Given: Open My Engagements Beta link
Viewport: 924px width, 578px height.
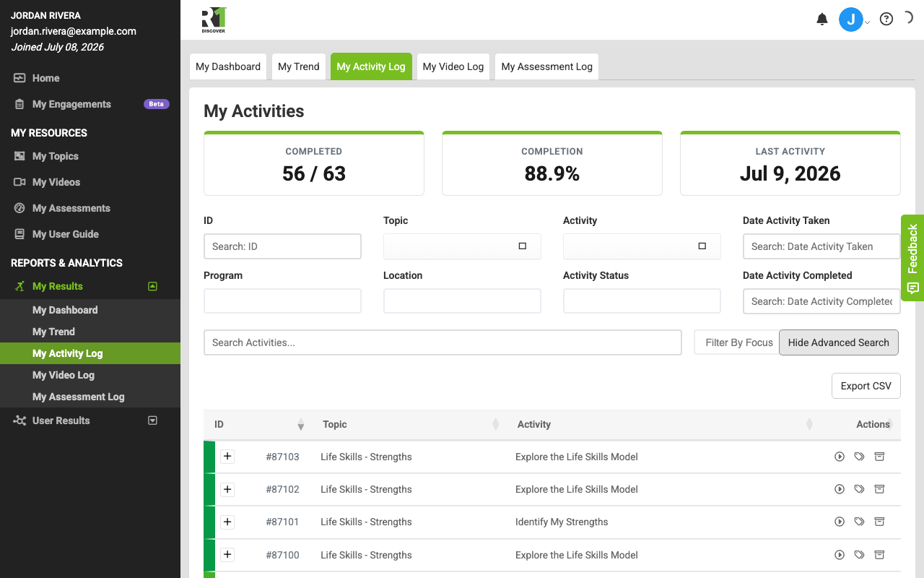Looking at the screenshot, I should click(x=90, y=104).
